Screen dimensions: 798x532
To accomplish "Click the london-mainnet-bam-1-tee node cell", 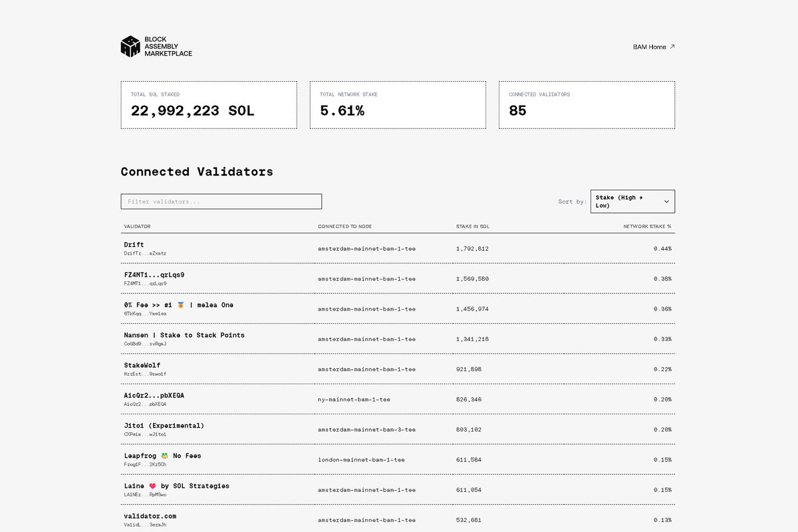I will coord(361,460).
